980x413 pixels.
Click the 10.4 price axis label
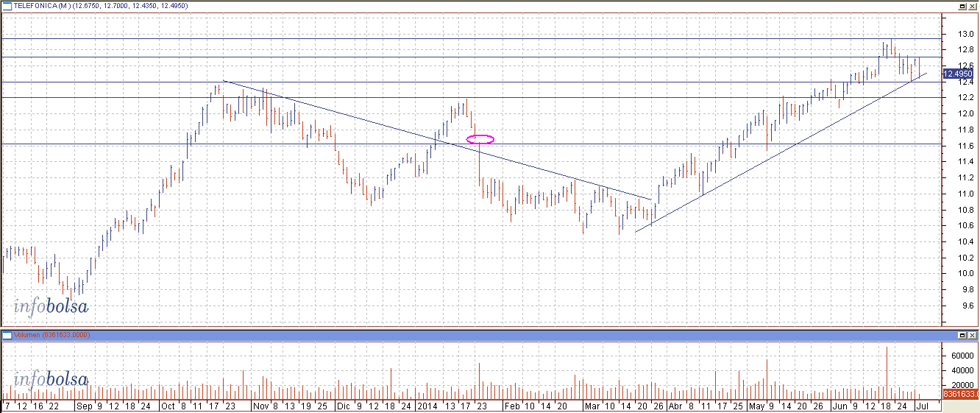[x=966, y=241]
